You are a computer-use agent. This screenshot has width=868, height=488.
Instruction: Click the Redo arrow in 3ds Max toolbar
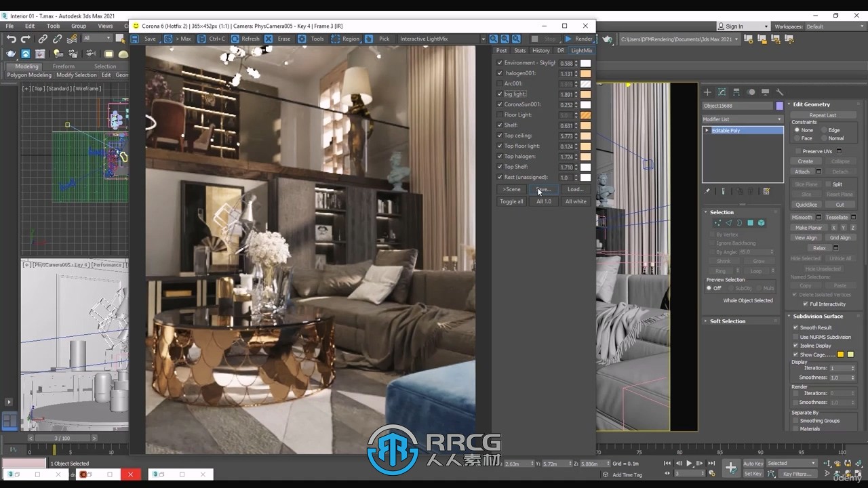tap(26, 39)
